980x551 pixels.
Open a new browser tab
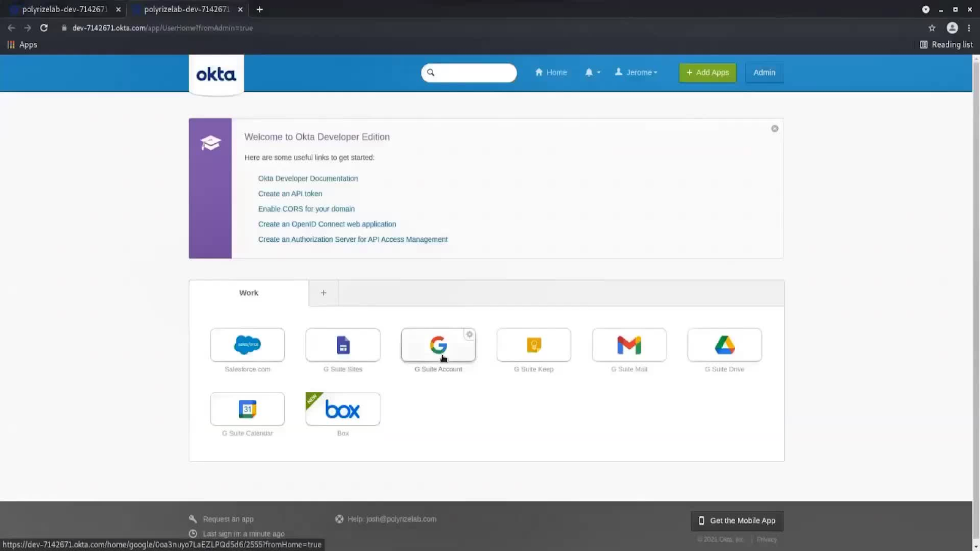[x=260, y=9]
